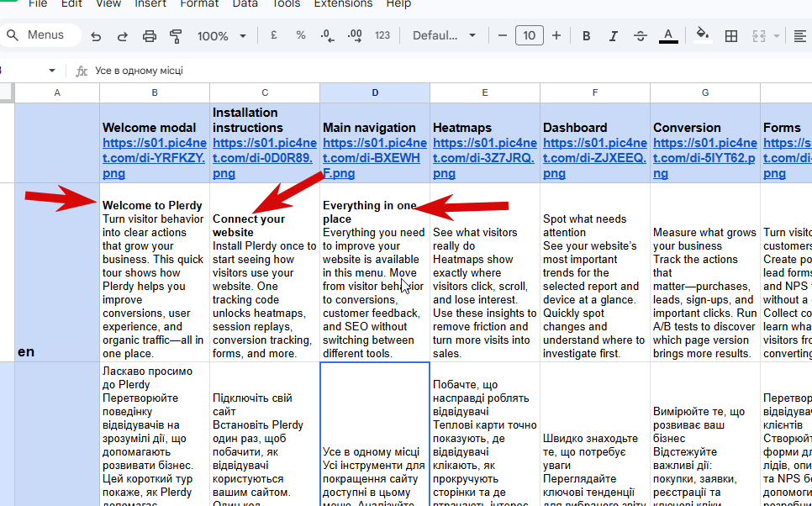Expand the Name box dropdown arrow
This screenshot has height=506, width=812.
click(x=52, y=71)
